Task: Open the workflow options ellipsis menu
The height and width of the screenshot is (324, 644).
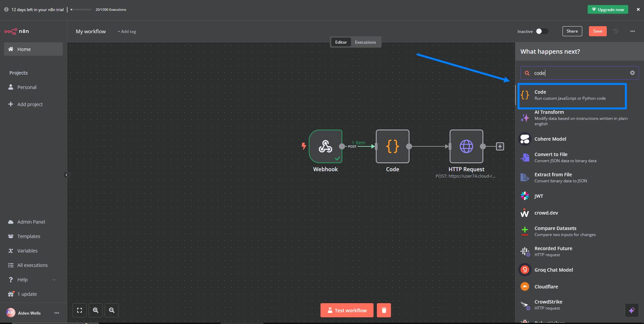Action: pos(633,31)
